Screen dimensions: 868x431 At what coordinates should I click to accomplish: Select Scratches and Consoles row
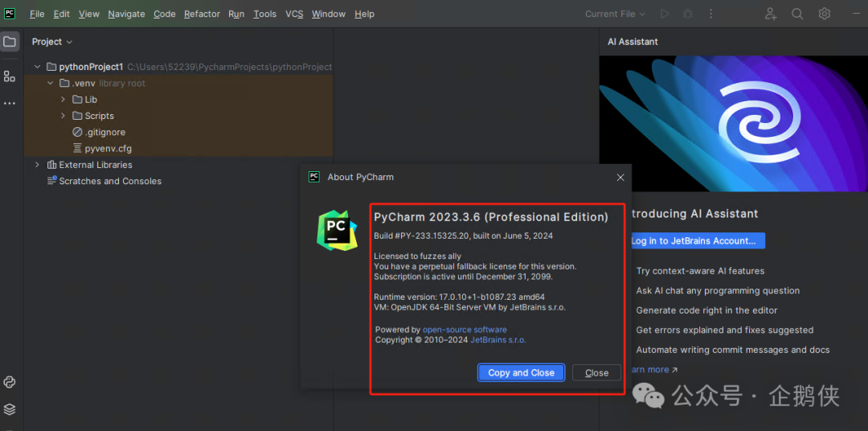178,181
